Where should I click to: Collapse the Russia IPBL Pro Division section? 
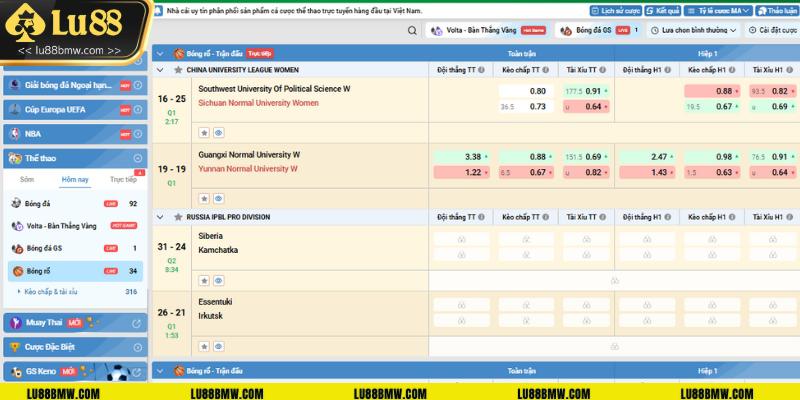coord(162,216)
